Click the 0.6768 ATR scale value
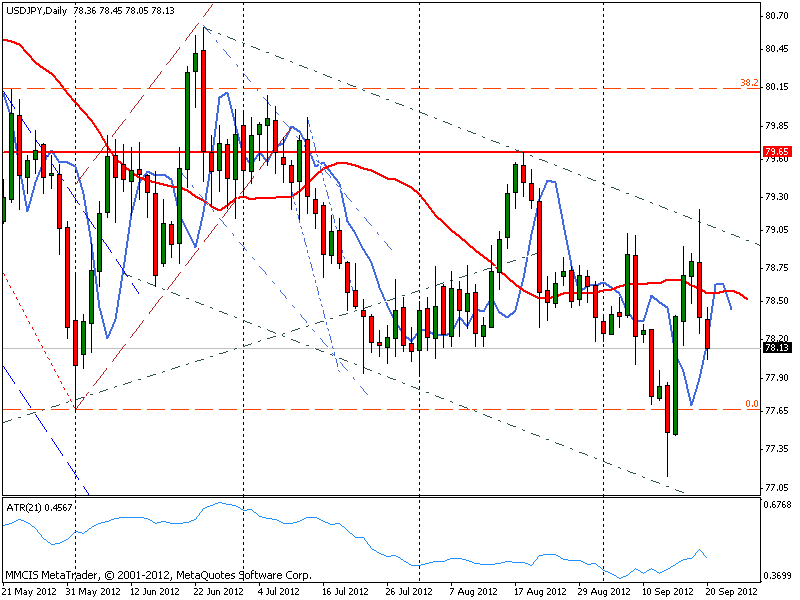Viewport: 800px width, 600px height. point(777,505)
